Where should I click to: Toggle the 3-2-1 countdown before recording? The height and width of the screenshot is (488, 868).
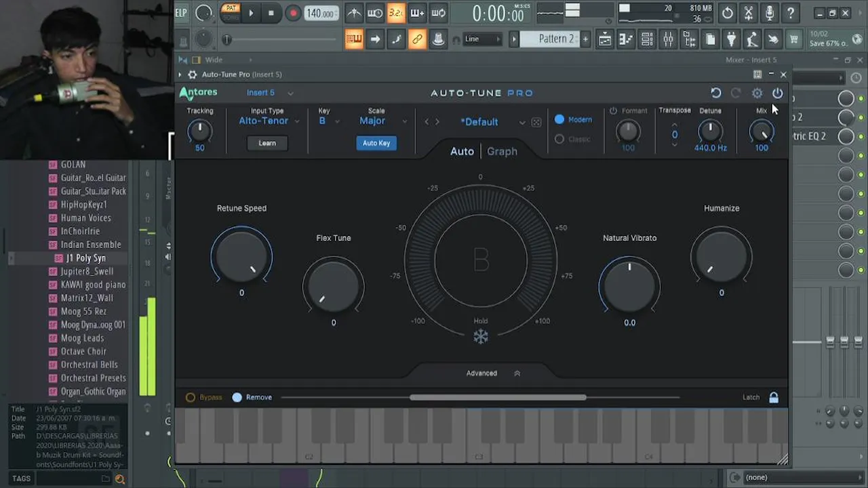[396, 13]
